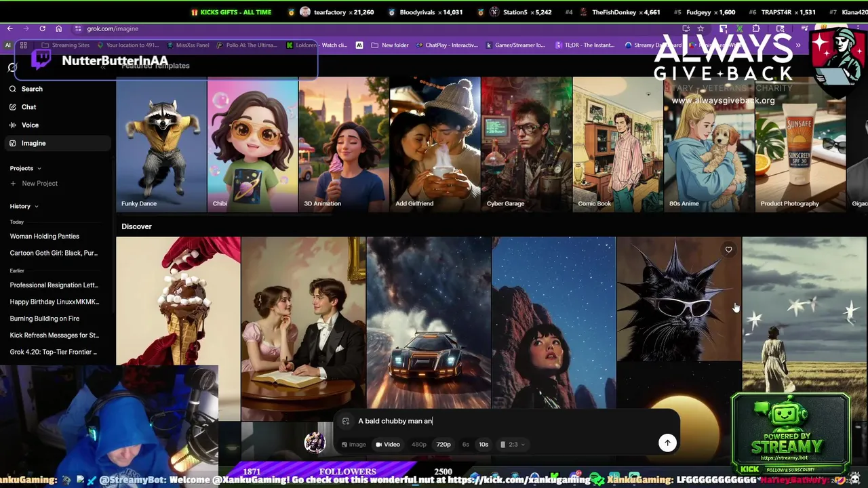Viewport: 868px width, 488px height.
Task: Select the Comic Book template
Action: 618,144
